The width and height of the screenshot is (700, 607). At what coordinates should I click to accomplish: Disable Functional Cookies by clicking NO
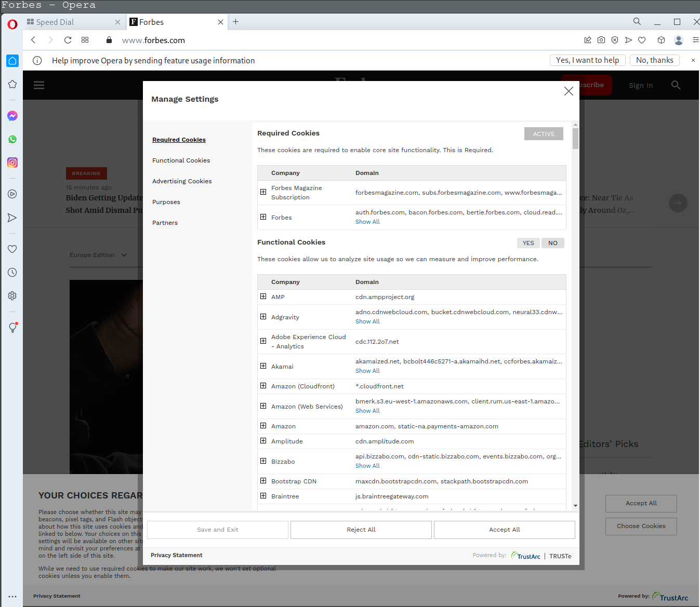pyautogui.click(x=552, y=243)
